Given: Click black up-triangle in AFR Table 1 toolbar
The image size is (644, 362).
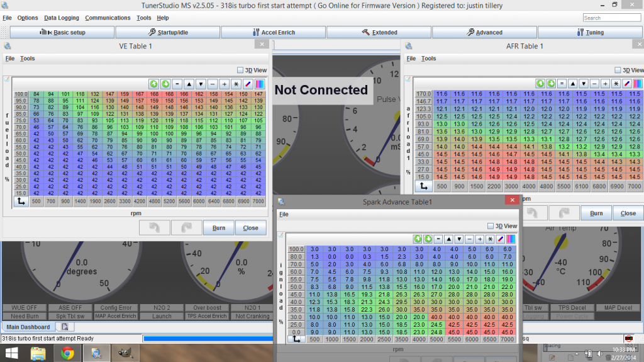Looking at the screenshot, I should [572, 84].
